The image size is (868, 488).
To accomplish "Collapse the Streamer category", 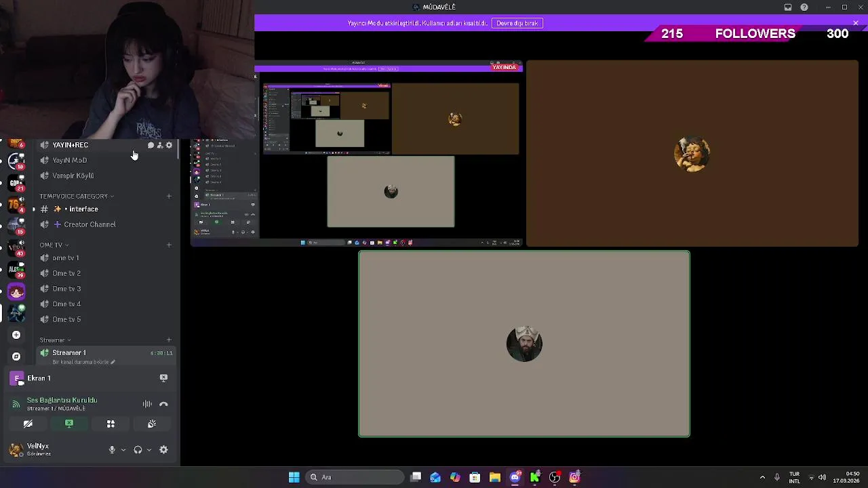I will tap(56, 340).
